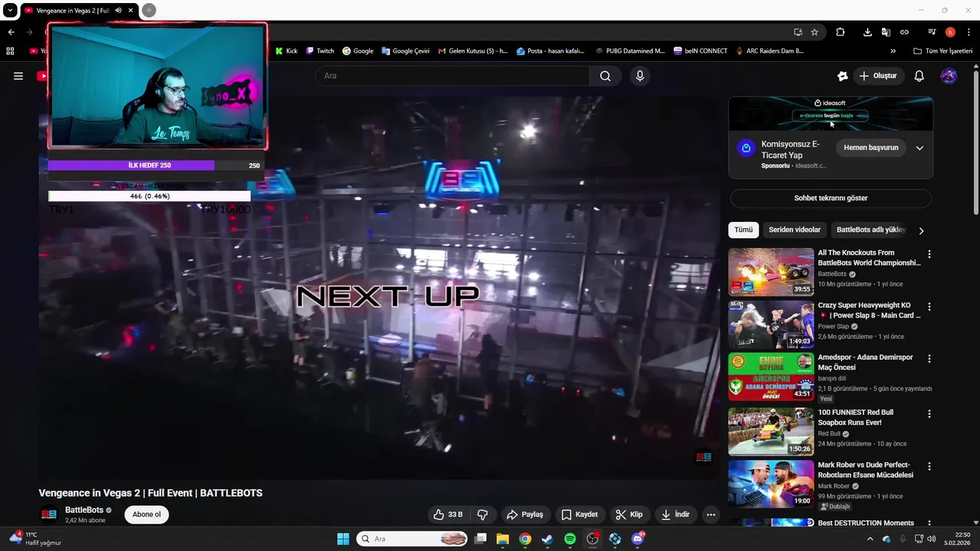
Task: Click Sohbet tekrarını göster button
Action: pos(831,198)
